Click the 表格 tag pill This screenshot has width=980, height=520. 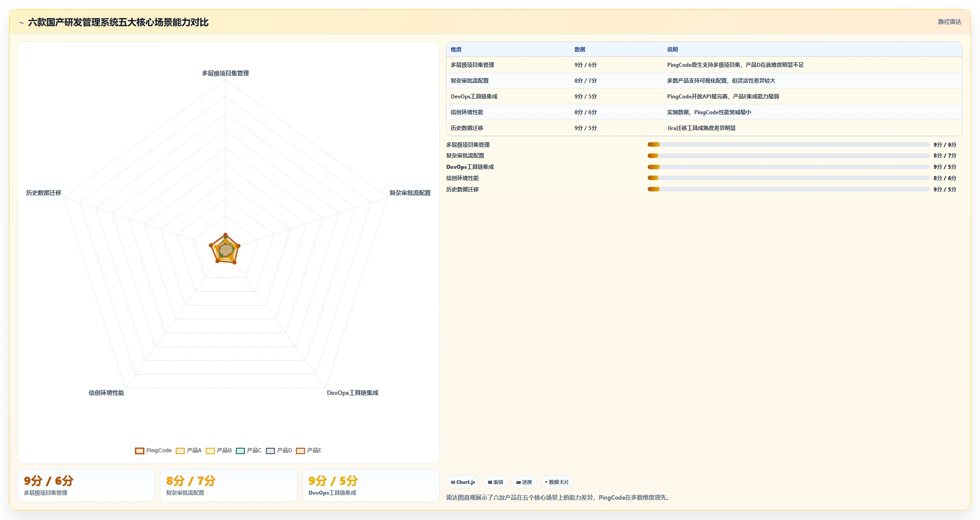click(495, 482)
